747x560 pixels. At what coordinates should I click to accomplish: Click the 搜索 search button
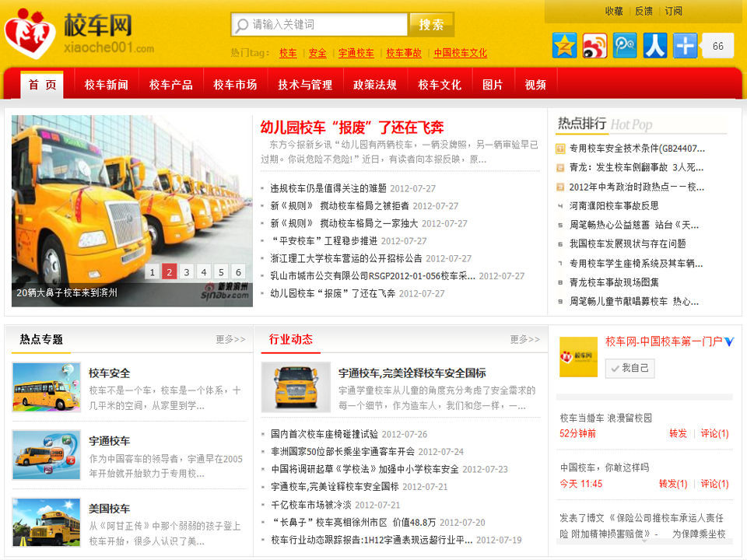click(x=432, y=24)
